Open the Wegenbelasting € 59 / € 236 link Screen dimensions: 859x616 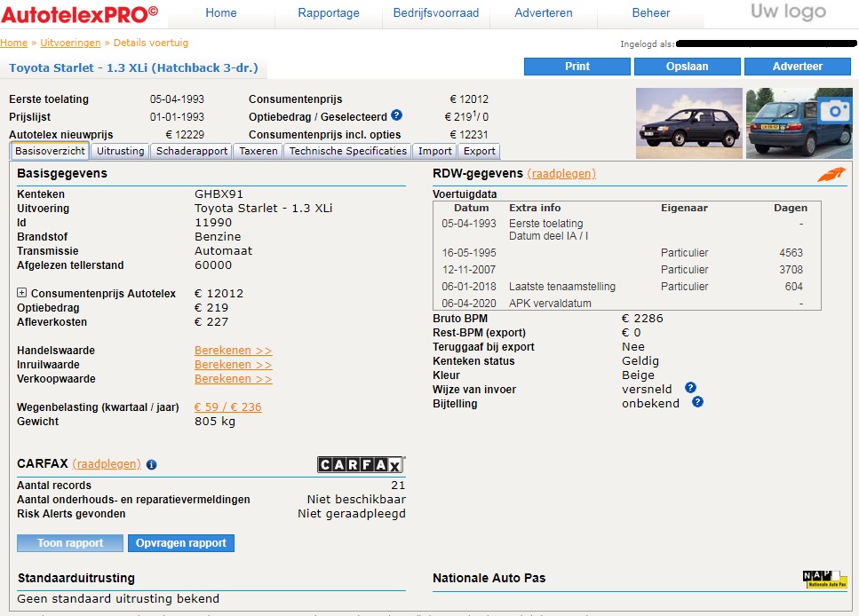pyautogui.click(x=228, y=407)
